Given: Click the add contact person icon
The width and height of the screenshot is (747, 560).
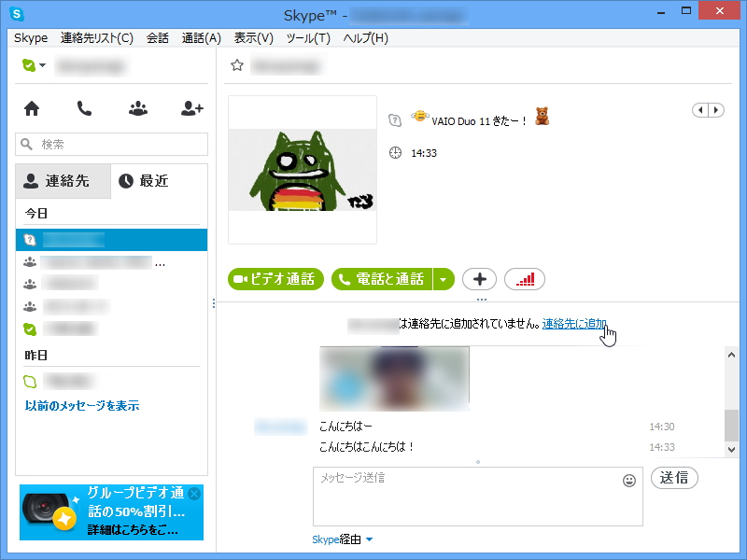Looking at the screenshot, I should point(190,108).
